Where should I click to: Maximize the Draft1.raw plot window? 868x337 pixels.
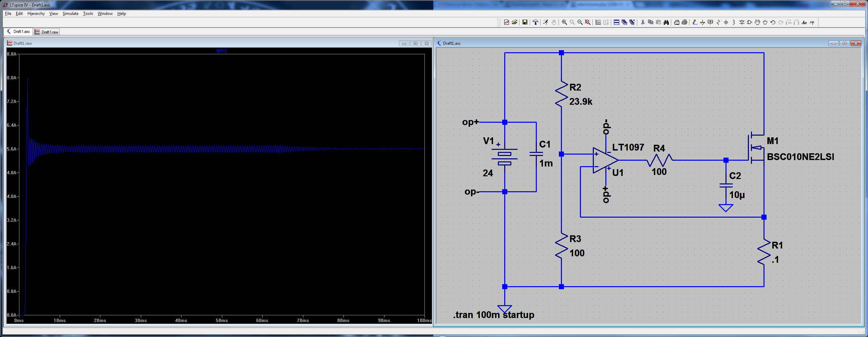tap(415, 43)
